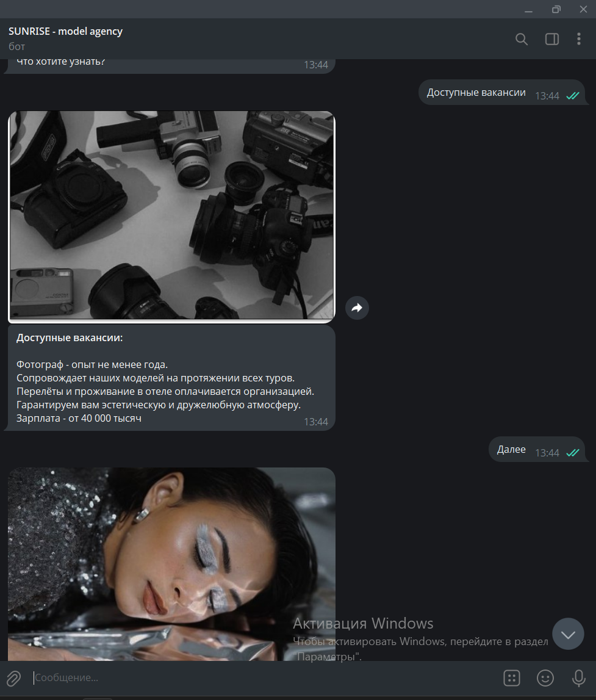Jump to latest messages with the down arrow
This screenshot has height=700, width=596.
[568, 633]
